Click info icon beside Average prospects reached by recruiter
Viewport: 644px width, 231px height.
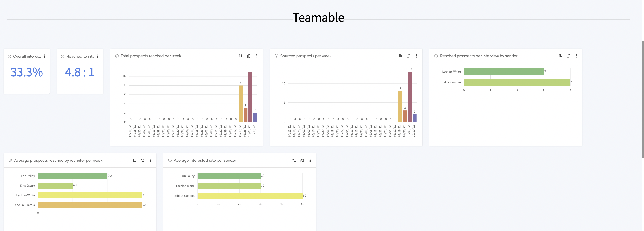10,161
